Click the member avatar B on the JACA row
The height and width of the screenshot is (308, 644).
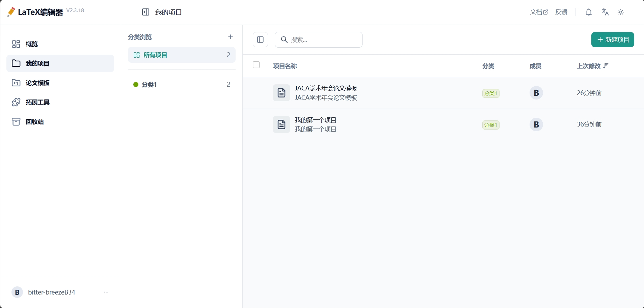536,93
